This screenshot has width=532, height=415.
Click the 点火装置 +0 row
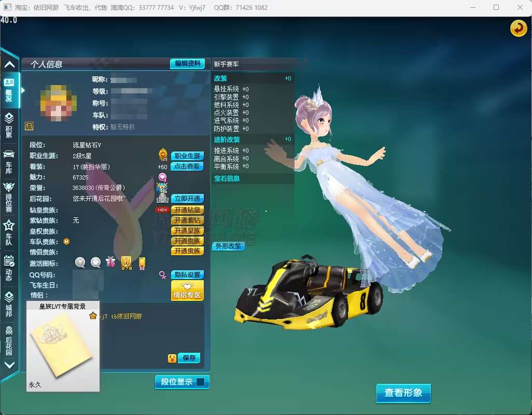click(231, 113)
